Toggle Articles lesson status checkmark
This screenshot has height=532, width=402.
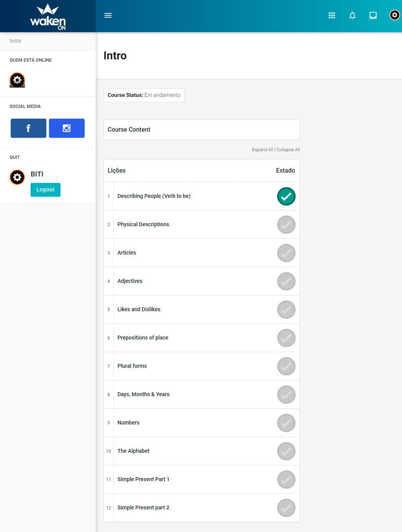point(286,253)
